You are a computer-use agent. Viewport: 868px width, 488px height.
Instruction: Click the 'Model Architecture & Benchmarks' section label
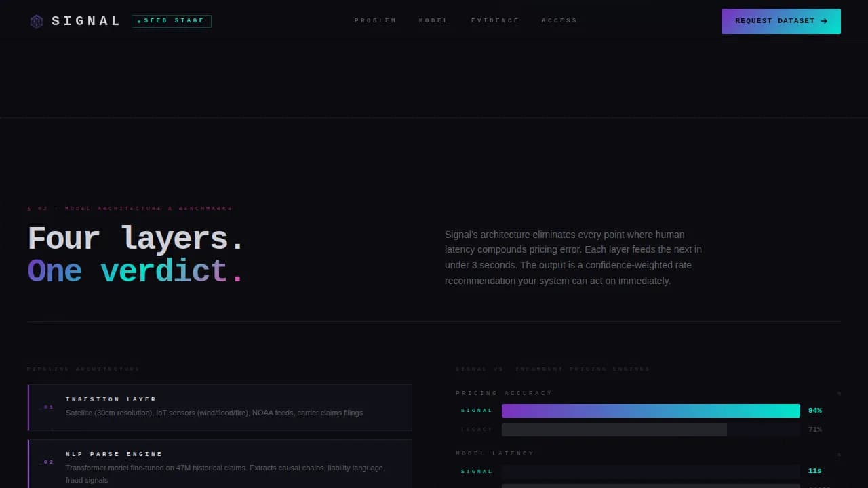(130, 209)
